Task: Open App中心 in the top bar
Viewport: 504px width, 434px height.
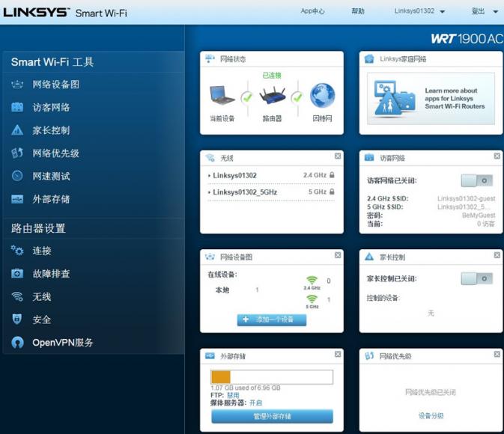Action: 312,11
